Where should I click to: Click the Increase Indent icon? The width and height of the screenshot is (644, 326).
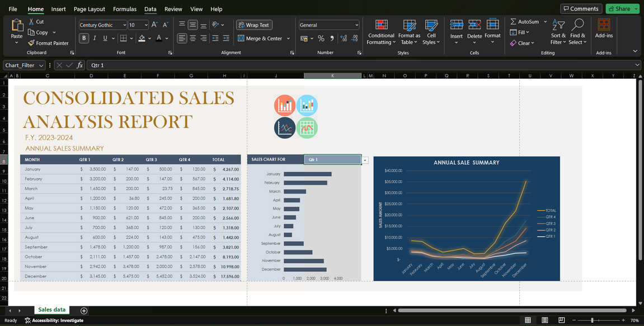point(226,38)
